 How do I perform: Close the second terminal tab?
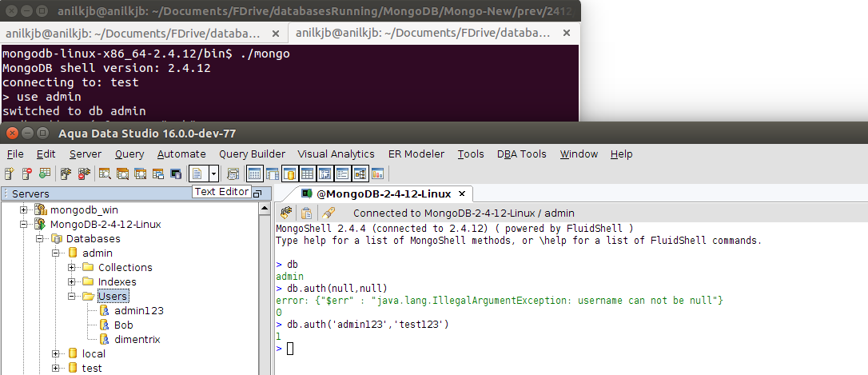(567, 34)
